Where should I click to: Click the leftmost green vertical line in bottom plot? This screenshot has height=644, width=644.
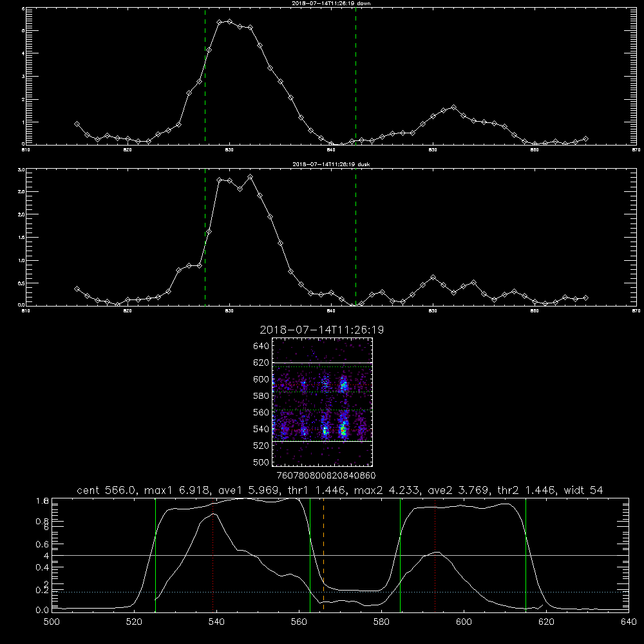155,554
